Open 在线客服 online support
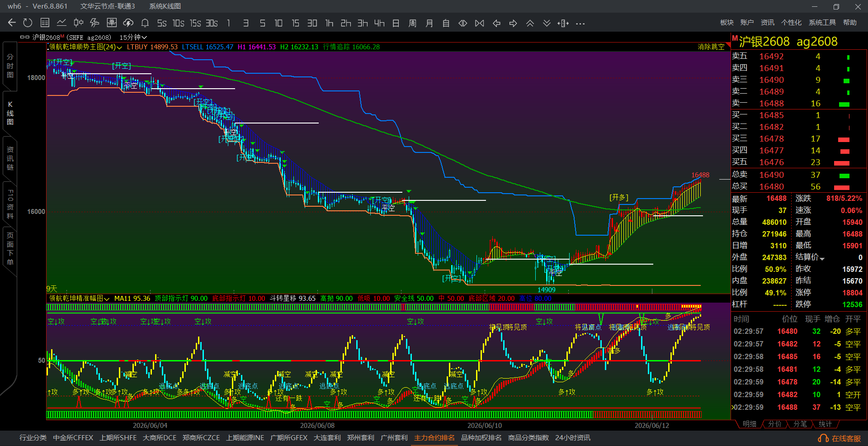 (x=840, y=438)
